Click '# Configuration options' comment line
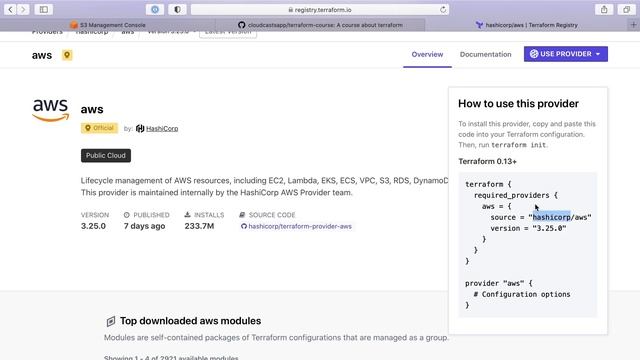This screenshot has height=360, width=640. point(522,294)
